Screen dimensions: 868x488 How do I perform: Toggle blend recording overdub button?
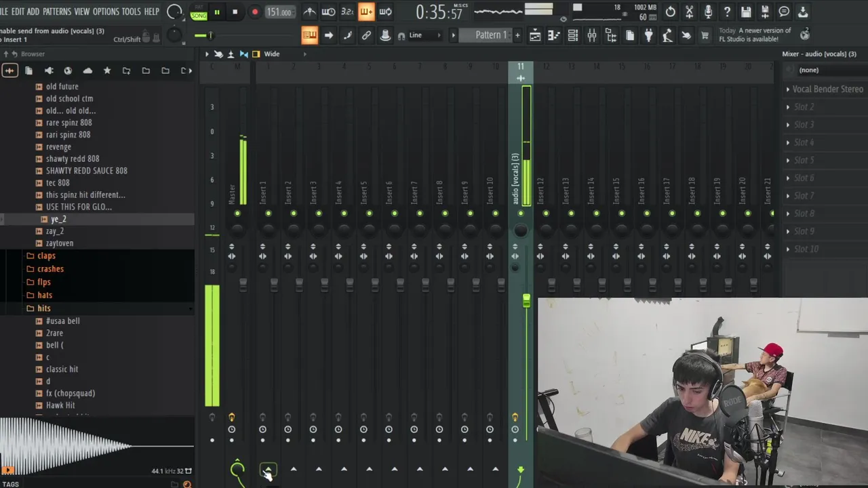366,12
